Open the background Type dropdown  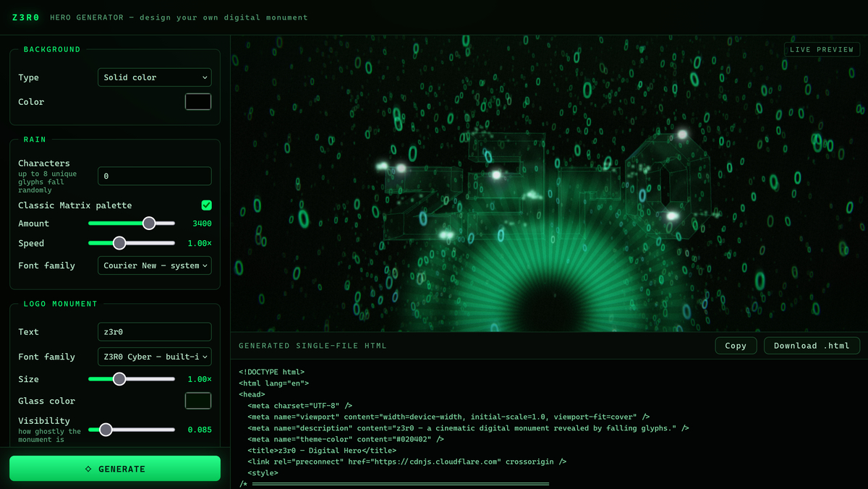155,77
